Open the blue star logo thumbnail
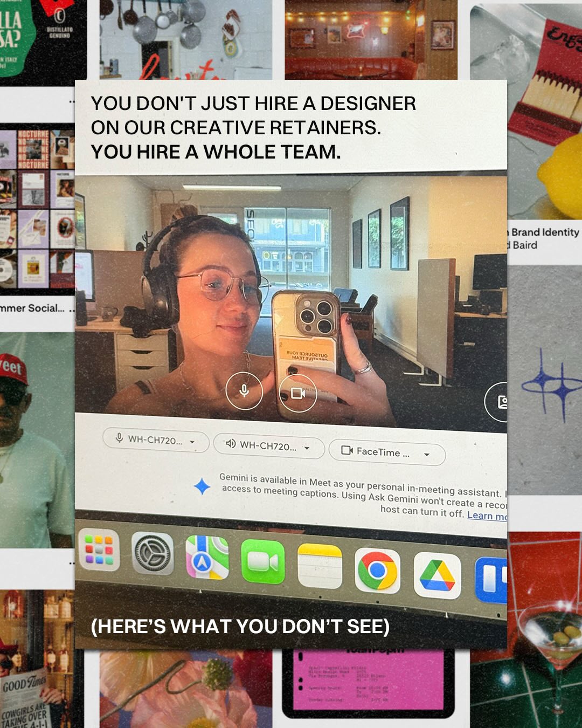582x728 pixels. (x=544, y=379)
